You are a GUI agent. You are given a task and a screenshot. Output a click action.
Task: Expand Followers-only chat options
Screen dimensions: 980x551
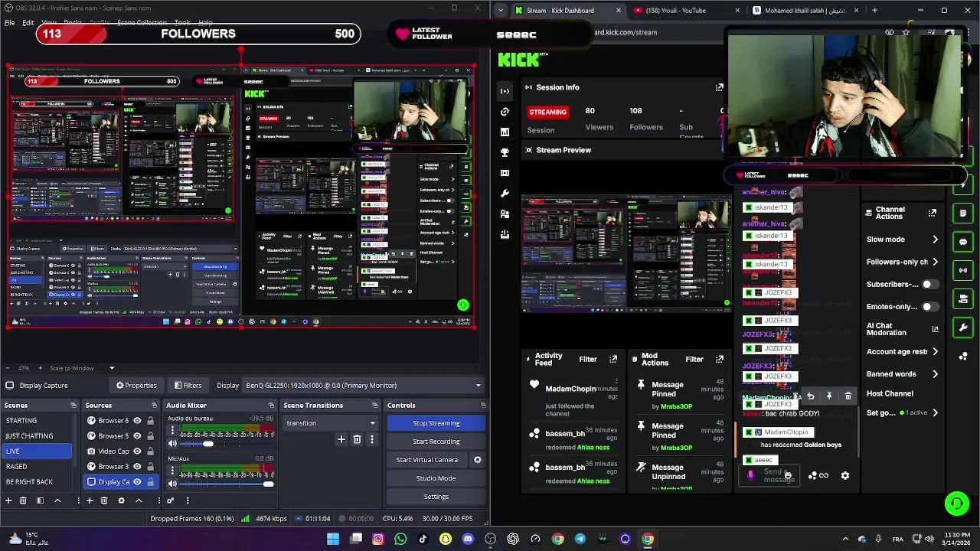click(935, 262)
